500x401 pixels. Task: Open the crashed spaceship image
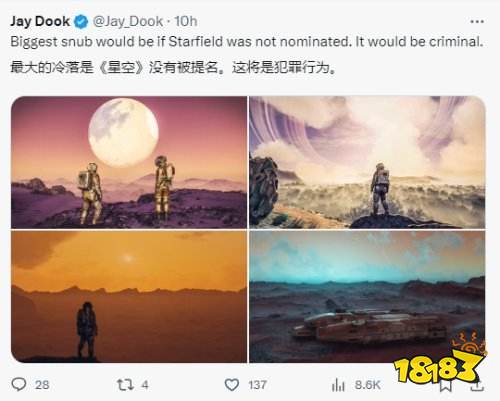click(x=367, y=297)
